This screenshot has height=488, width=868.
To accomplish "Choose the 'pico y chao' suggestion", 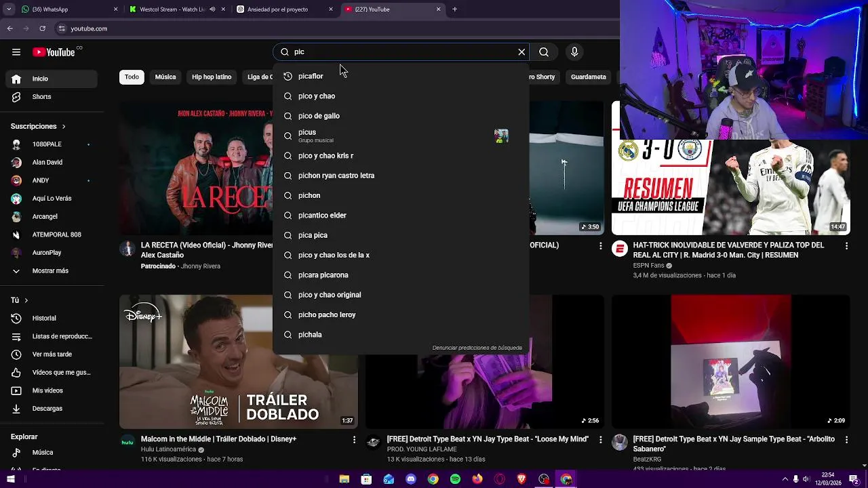I will 401,96.
